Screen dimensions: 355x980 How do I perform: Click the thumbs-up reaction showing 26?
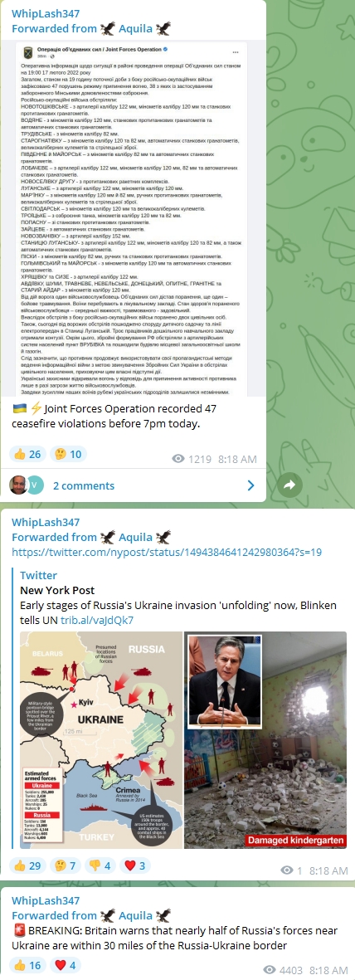(28, 454)
